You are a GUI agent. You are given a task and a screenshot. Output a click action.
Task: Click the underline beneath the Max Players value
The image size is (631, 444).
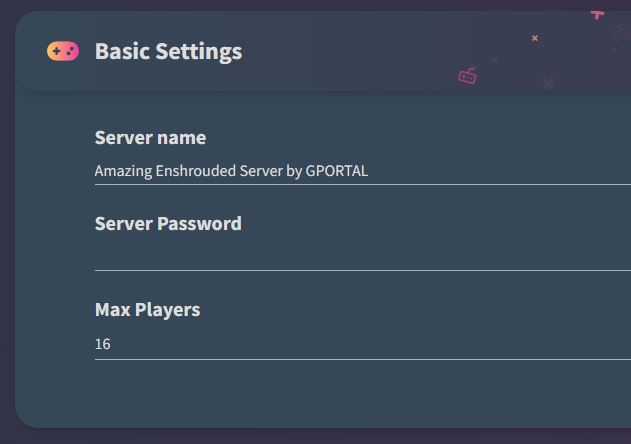click(363, 359)
